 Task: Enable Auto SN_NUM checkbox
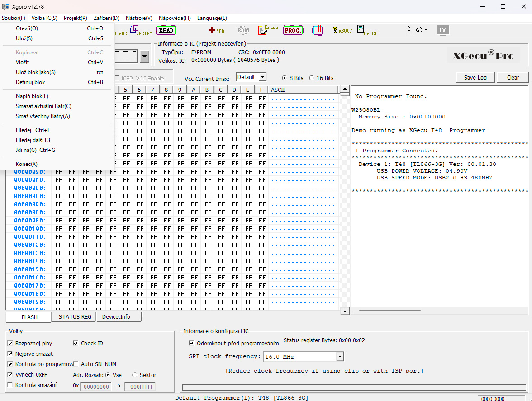(76, 364)
